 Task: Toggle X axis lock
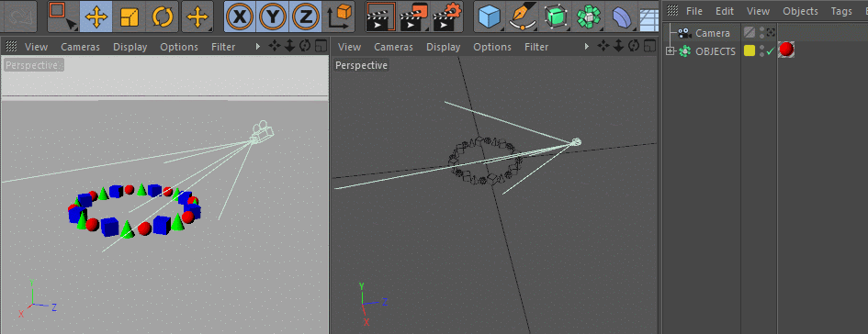click(240, 17)
